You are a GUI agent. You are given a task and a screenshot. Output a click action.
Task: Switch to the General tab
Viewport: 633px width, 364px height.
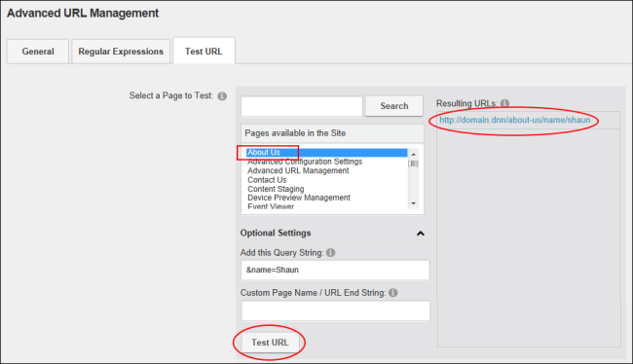(38, 52)
